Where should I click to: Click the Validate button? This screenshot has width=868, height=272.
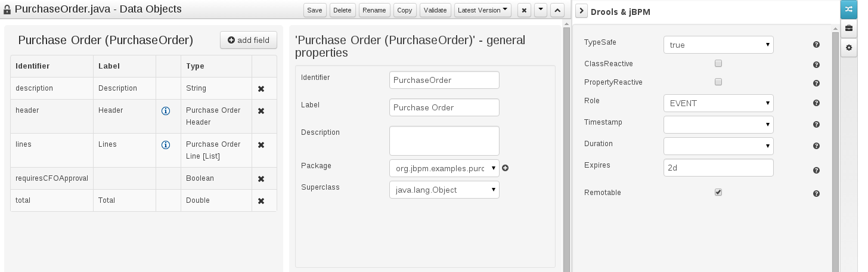pyautogui.click(x=435, y=10)
